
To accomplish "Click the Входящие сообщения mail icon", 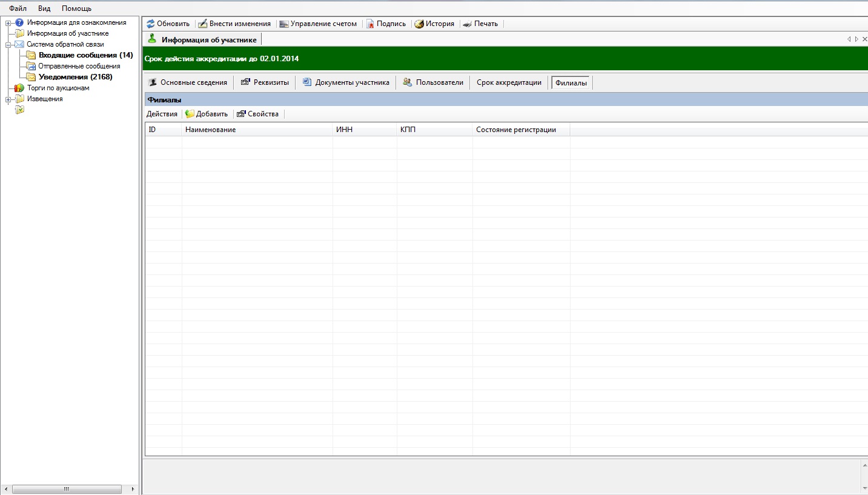I will tap(31, 55).
